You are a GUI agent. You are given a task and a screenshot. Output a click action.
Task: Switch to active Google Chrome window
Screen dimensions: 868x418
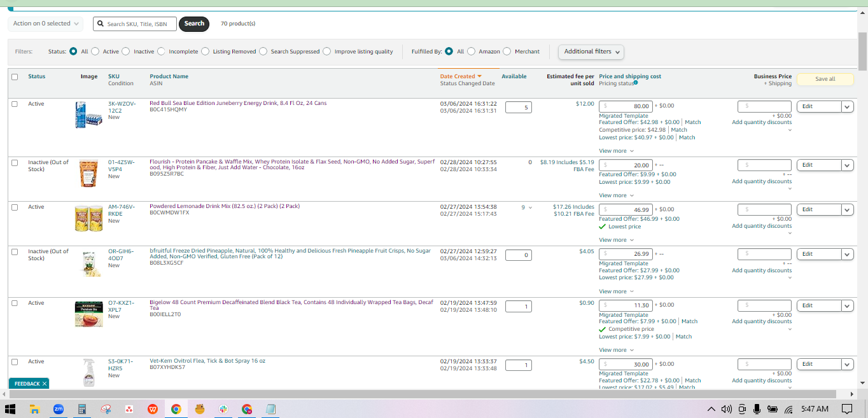pos(176,409)
